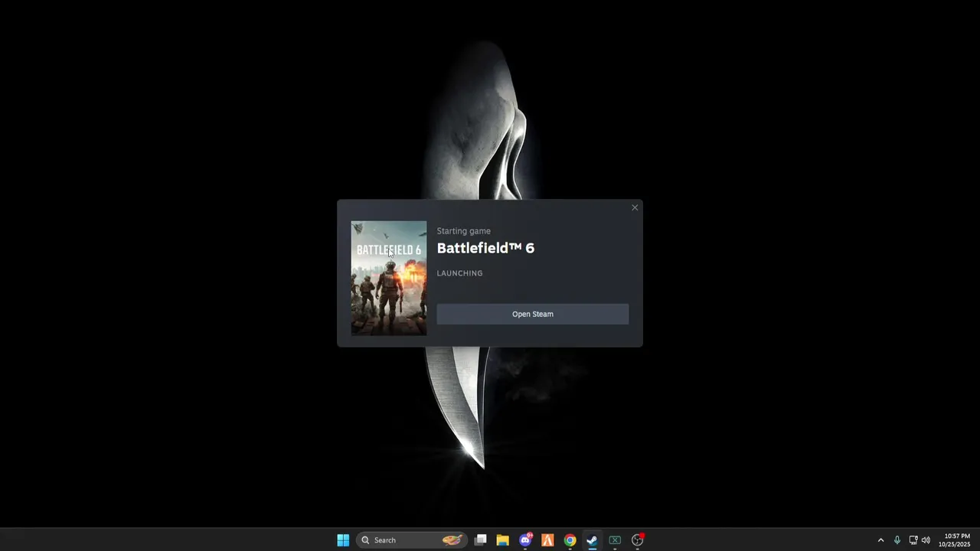Open the orange A app in taskbar

(547, 540)
